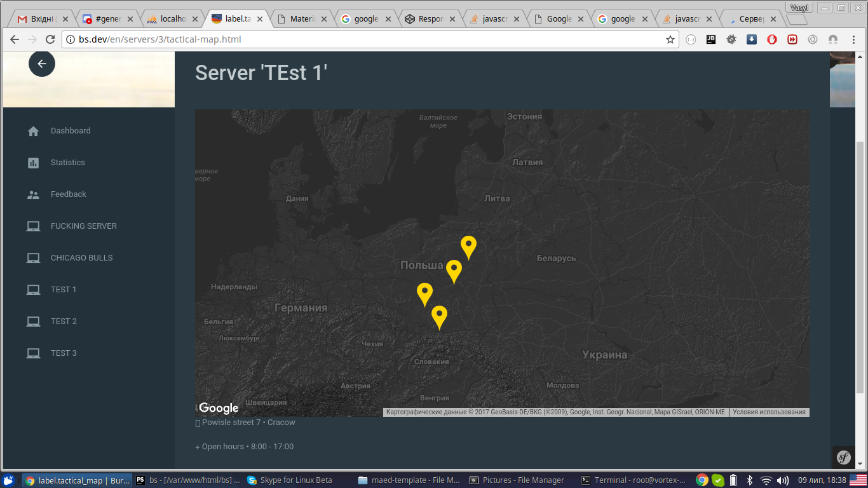Viewport: 868px width, 488px height.
Task: Click the clock showing 18:38
Action: click(x=822, y=480)
